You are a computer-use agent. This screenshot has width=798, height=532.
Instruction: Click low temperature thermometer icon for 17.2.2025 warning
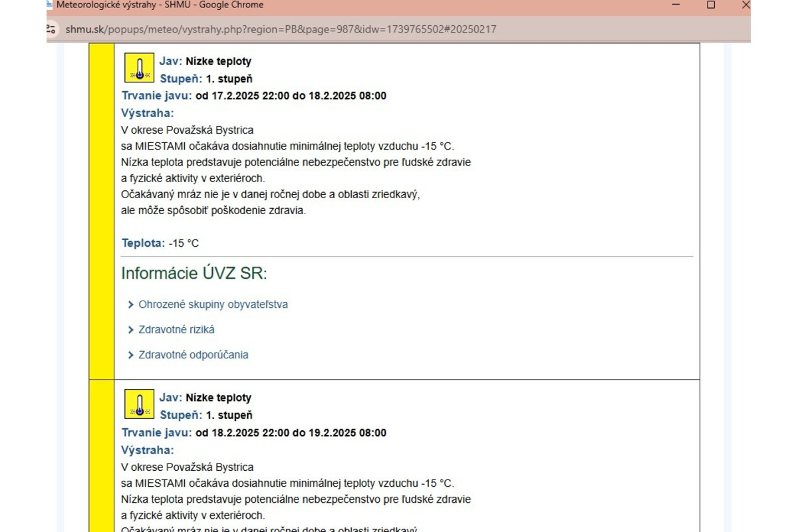click(139, 67)
